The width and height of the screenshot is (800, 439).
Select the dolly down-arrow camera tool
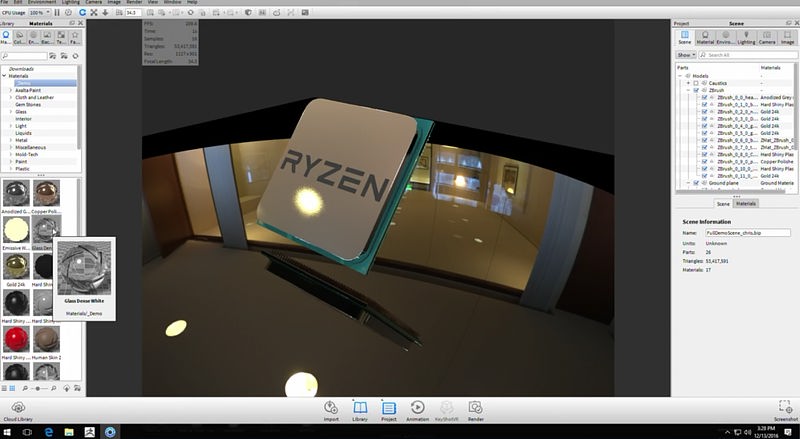(x=105, y=12)
